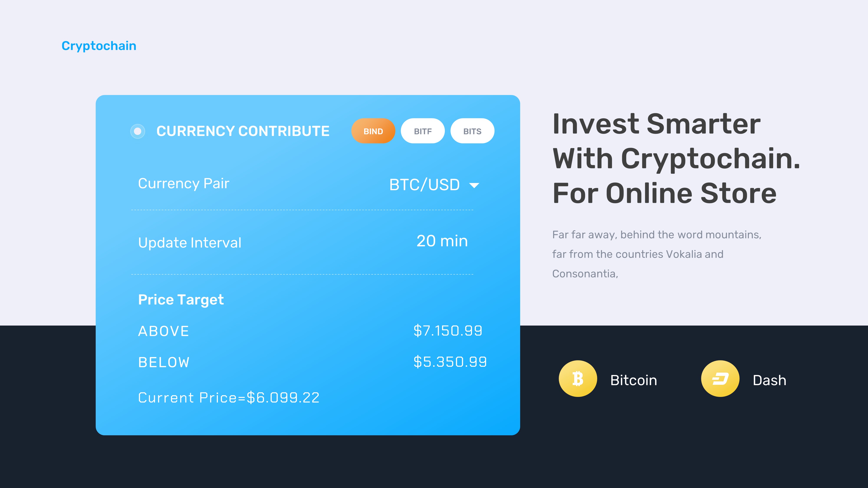Select the Currency Contribute radio button
This screenshot has height=488, width=868.
click(x=138, y=131)
